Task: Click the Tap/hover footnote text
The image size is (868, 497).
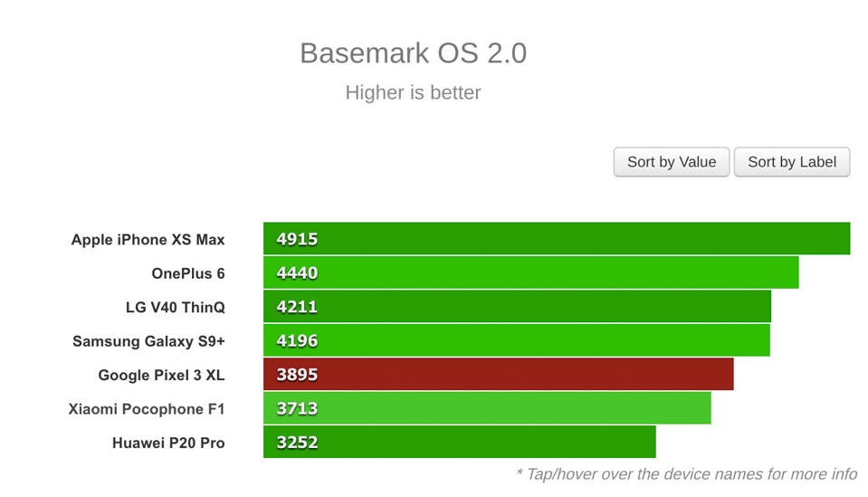Action: (686, 474)
